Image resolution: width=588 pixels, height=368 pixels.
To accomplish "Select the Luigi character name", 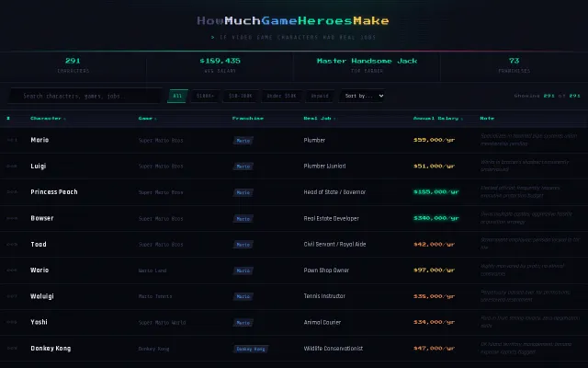I will (39, 166).
